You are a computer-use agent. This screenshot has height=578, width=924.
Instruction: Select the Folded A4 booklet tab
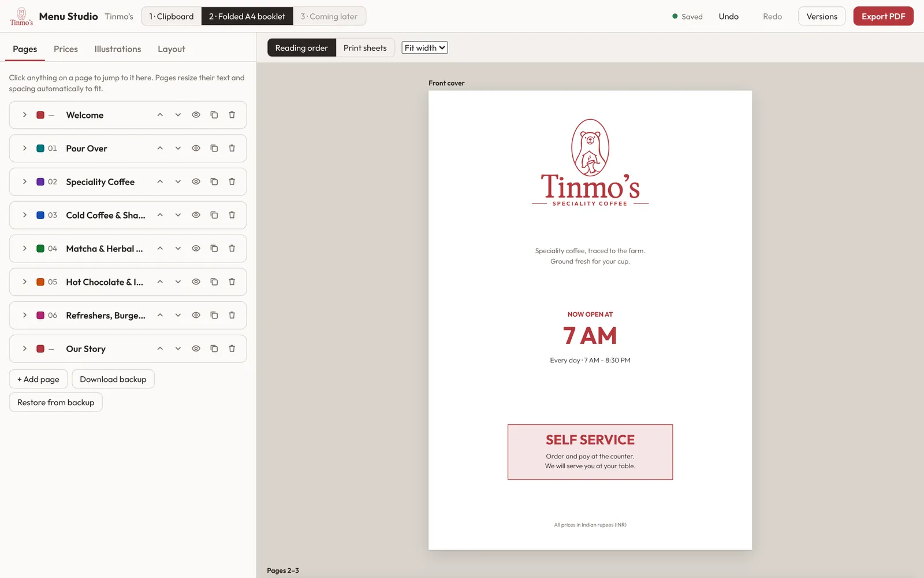point(247,16)
